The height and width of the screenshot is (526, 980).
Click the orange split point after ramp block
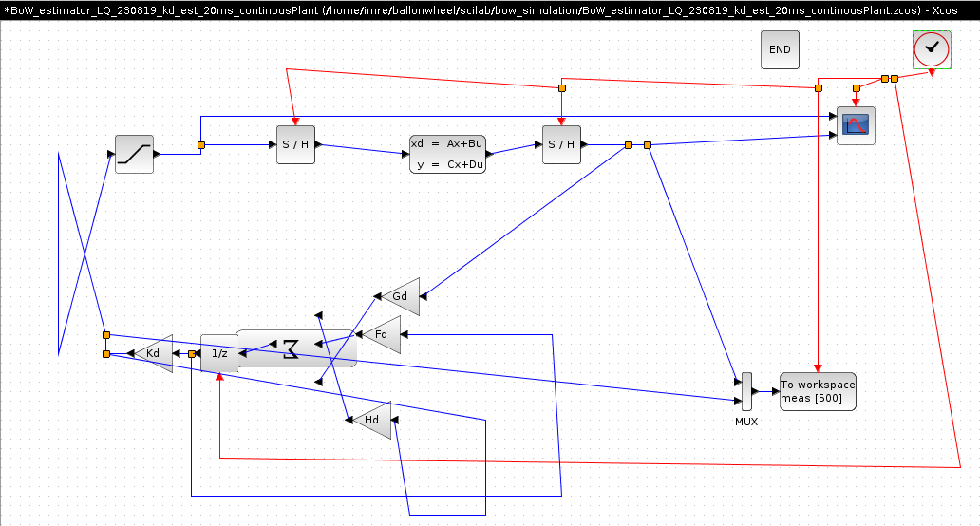tap(201, 145)
